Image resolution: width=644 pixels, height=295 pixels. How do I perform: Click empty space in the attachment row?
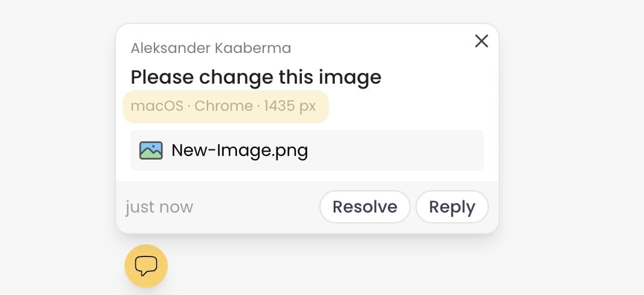[397, 150]
